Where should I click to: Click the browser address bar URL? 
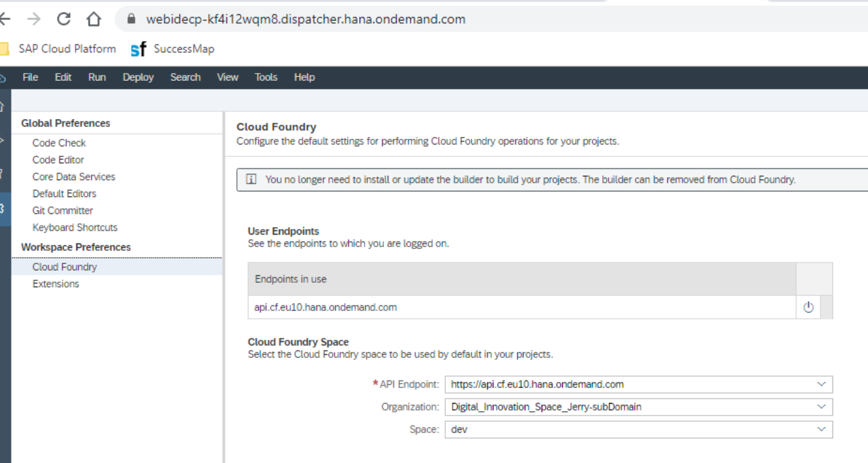(305, 19)
